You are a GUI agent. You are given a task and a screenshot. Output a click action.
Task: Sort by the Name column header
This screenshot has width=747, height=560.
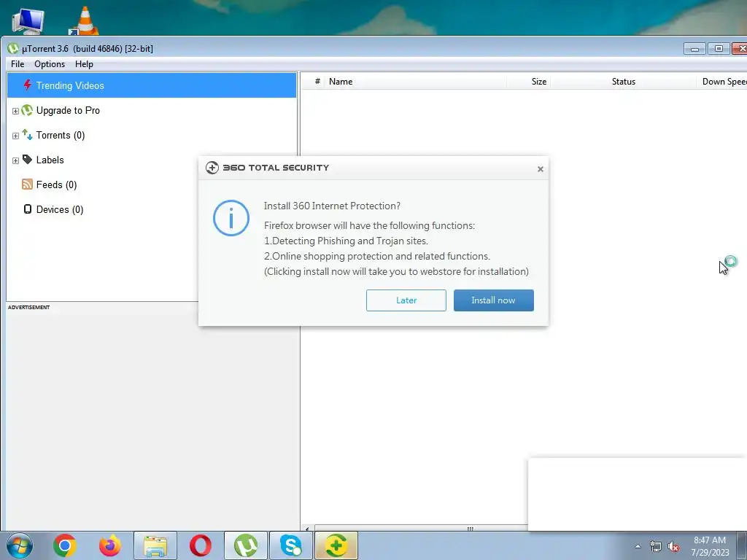(x=414, y=82)
